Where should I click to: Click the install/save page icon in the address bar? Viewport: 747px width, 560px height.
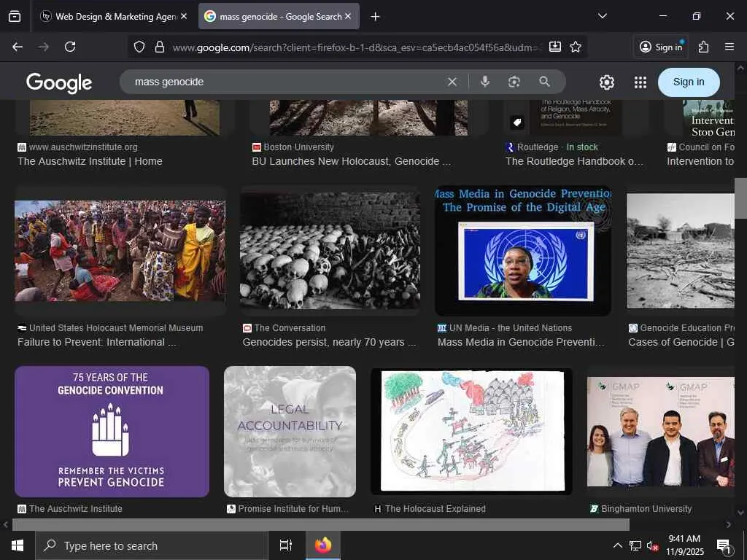coord(555,47)
